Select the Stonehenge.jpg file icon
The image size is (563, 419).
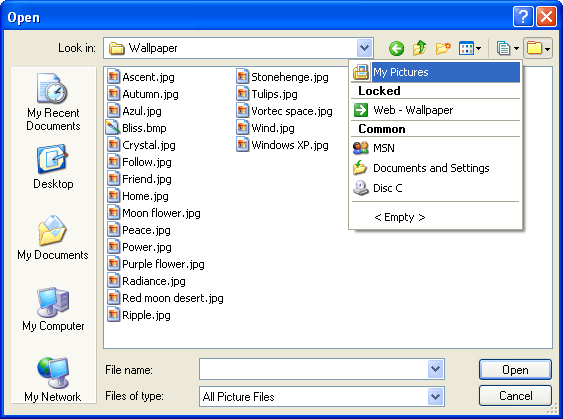click(243, 77)
